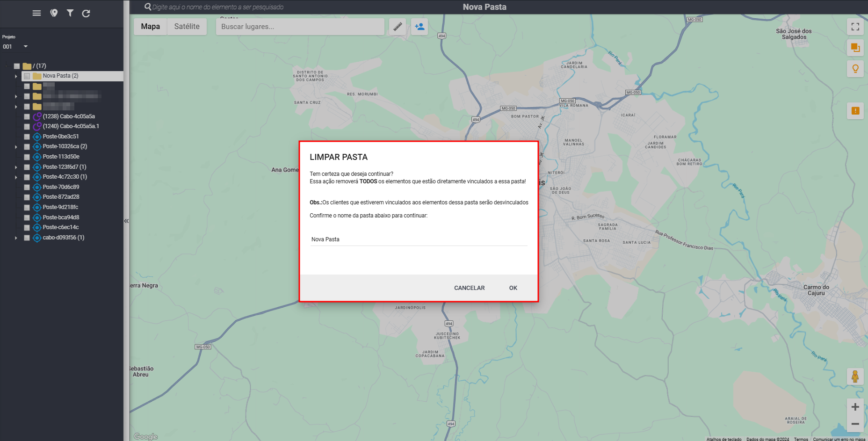Expand cabo-d093f56 (1) node
Viewport: 868px width, 441px height.
(16, 238)
